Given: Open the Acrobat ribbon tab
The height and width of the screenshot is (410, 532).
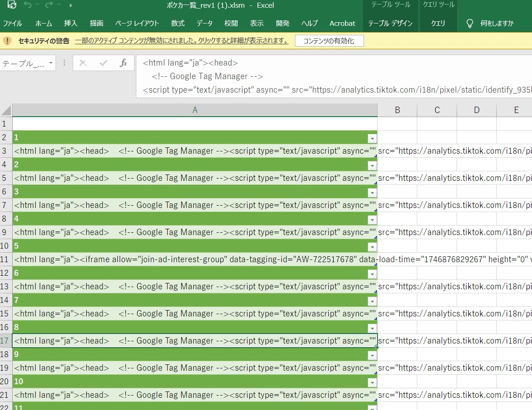Looking at the screenshot, I should [x=342, y=23].
